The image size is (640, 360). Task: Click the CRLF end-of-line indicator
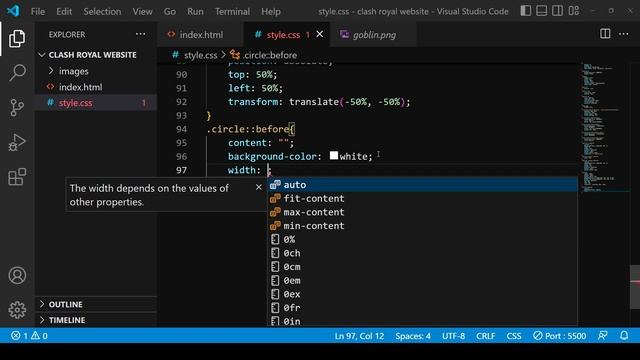485,336
